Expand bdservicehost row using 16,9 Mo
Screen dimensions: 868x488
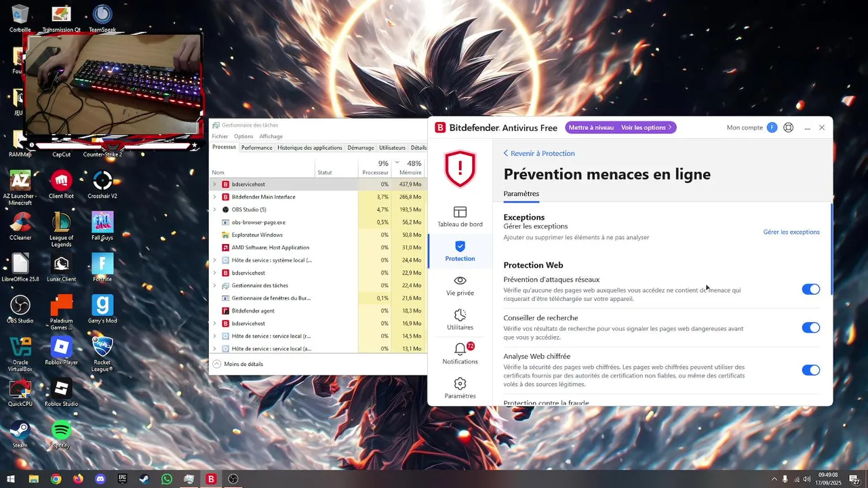pos(215,323)
